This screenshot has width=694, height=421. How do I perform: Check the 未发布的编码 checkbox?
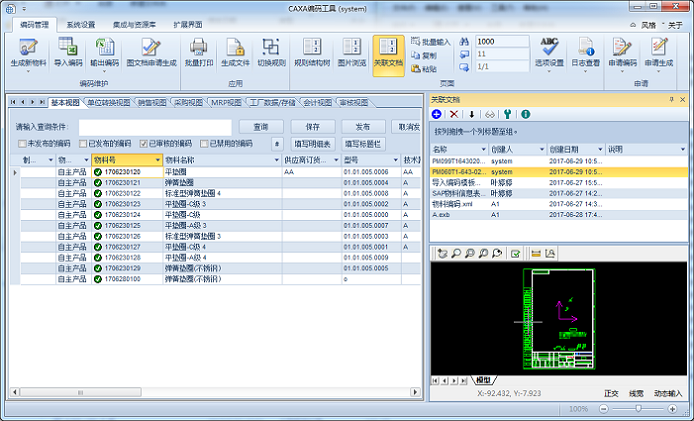(23, 144)
